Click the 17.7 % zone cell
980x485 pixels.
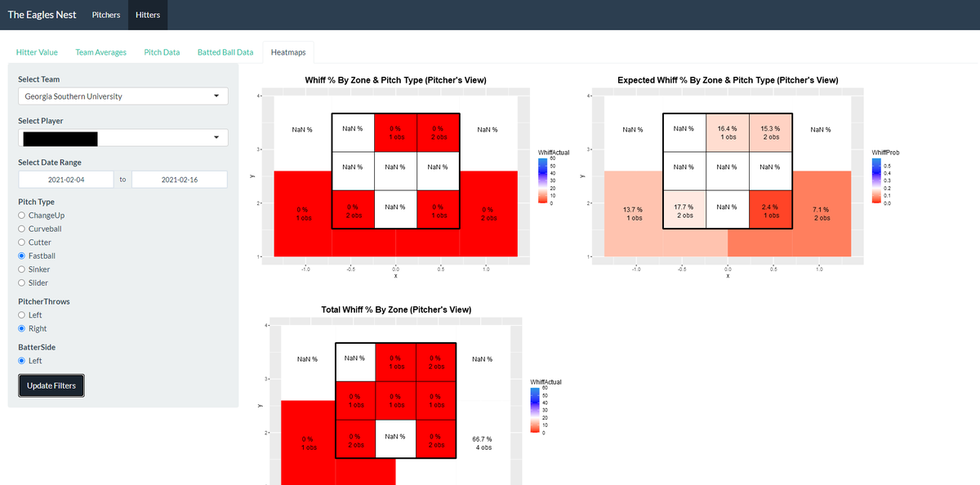point(684,211)
